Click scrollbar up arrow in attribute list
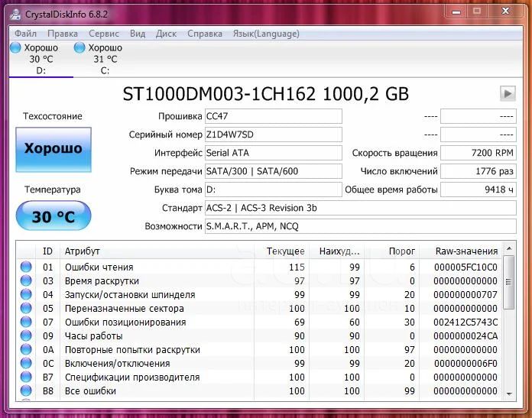 click(509, 248)
